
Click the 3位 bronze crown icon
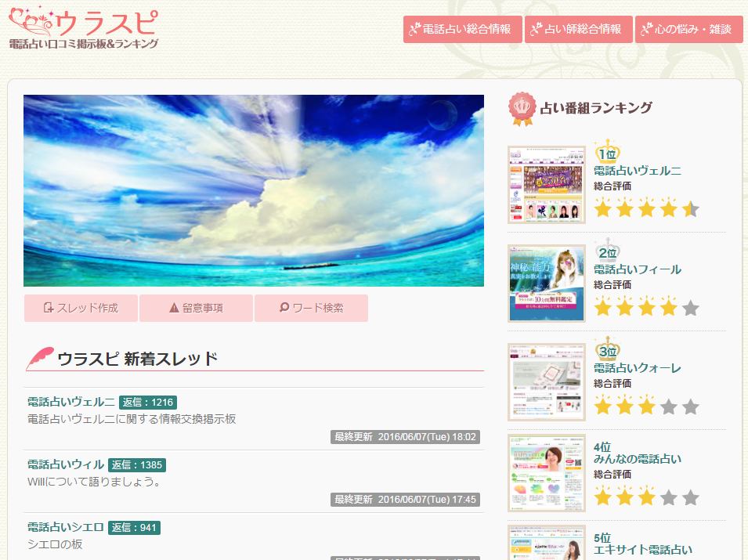point(607,349)
